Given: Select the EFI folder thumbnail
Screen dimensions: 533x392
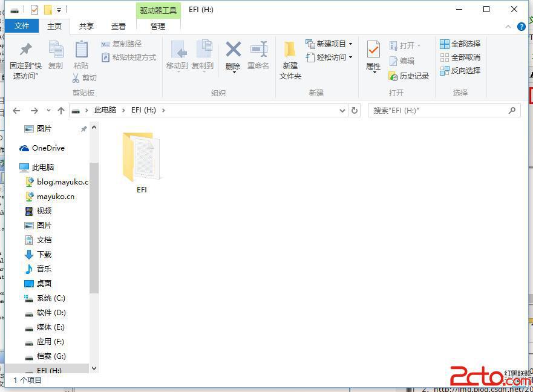Looking at the screenshot, I should pyautogui.click(x=142, y=157).
